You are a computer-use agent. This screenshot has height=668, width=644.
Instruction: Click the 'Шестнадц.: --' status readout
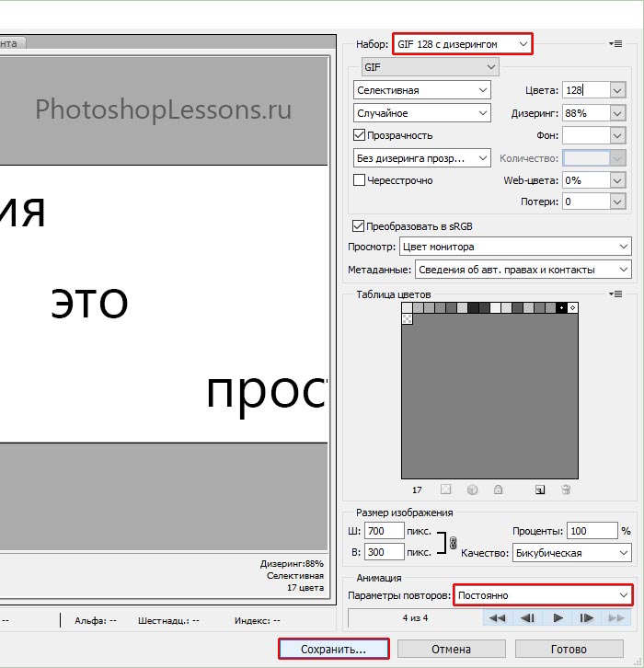[168, 621]
